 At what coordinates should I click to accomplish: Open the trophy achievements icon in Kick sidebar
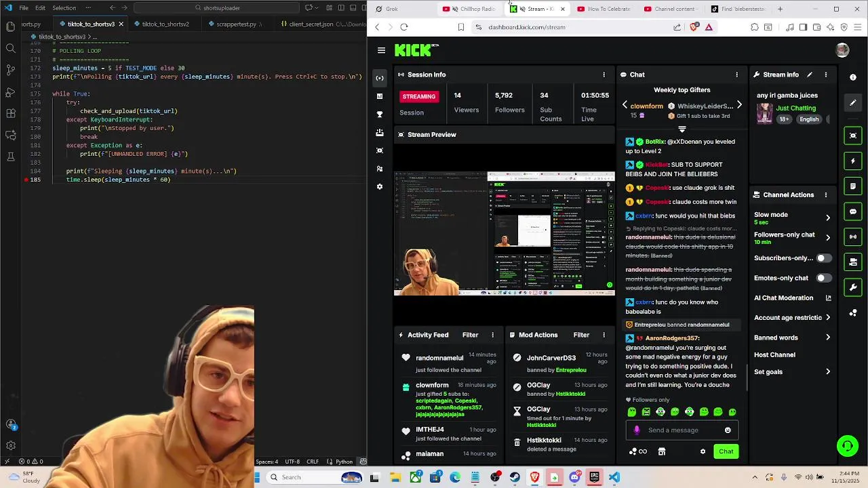click(x=380, y=114)
